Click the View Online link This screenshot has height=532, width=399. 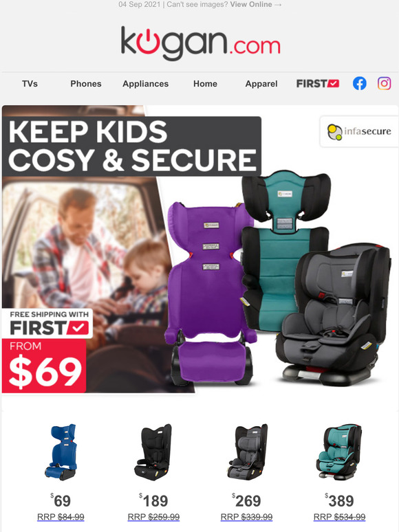[x=256, y=4]
